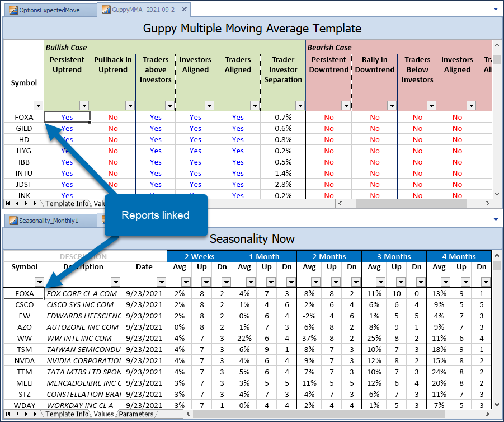Go to first sheet in Seasonality report

coord(8,414)
